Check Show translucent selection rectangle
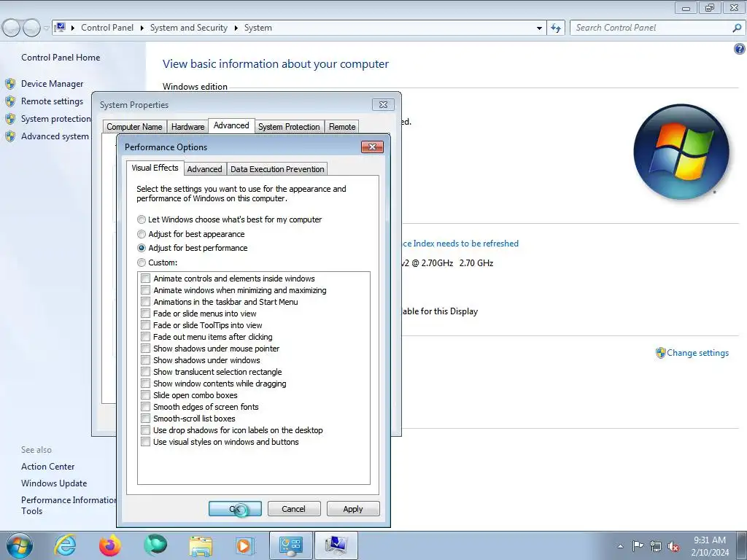The height and width of the screenshot is (560, 747). click(x=146, y=372)
